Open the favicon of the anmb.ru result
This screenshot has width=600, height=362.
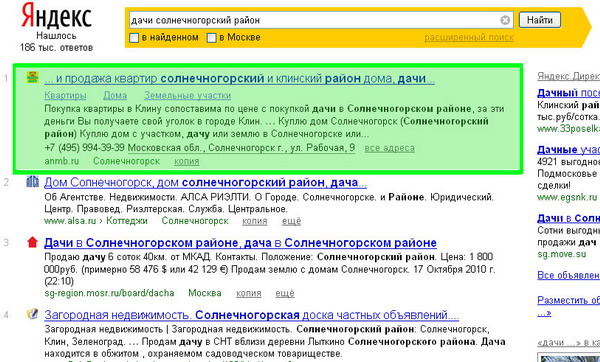[x=33, y=77]
